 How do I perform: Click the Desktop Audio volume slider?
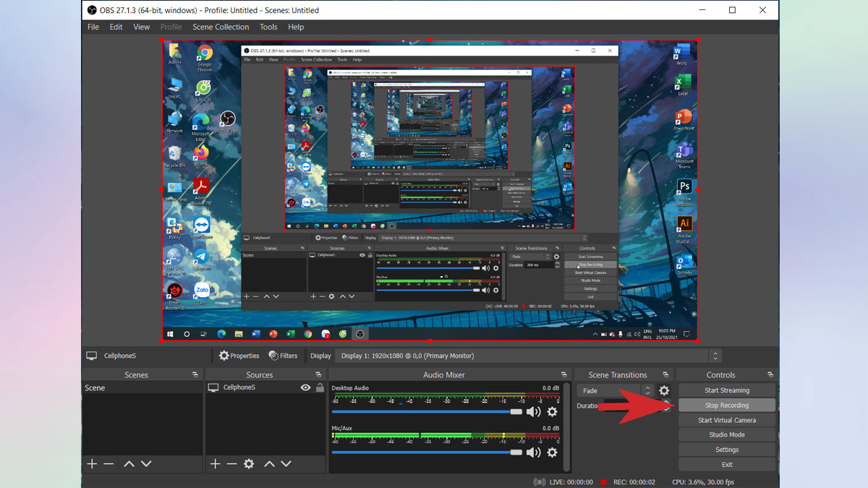427,411
